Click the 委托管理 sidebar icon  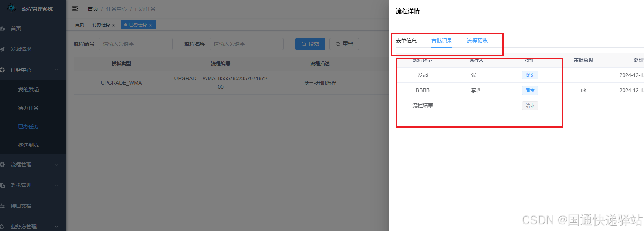coord(3,185)
